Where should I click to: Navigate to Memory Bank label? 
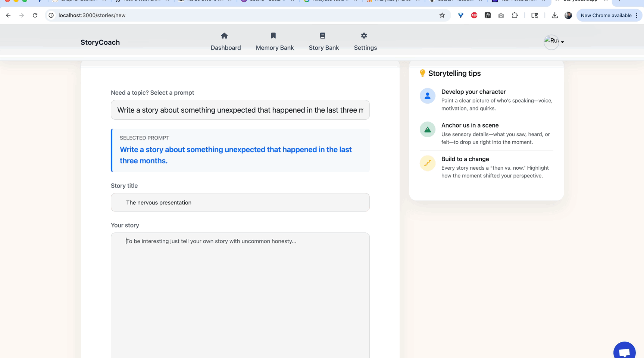click(x=275, y=48)
